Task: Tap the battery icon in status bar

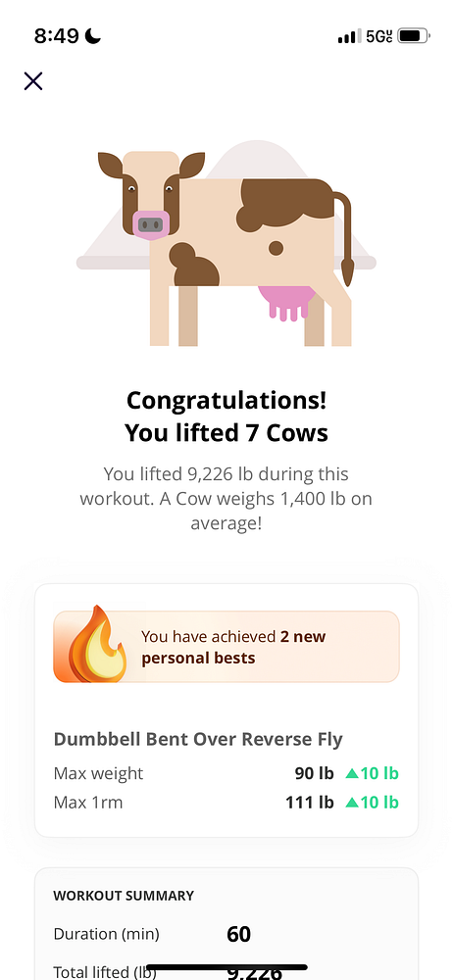Action: [413, 36]
